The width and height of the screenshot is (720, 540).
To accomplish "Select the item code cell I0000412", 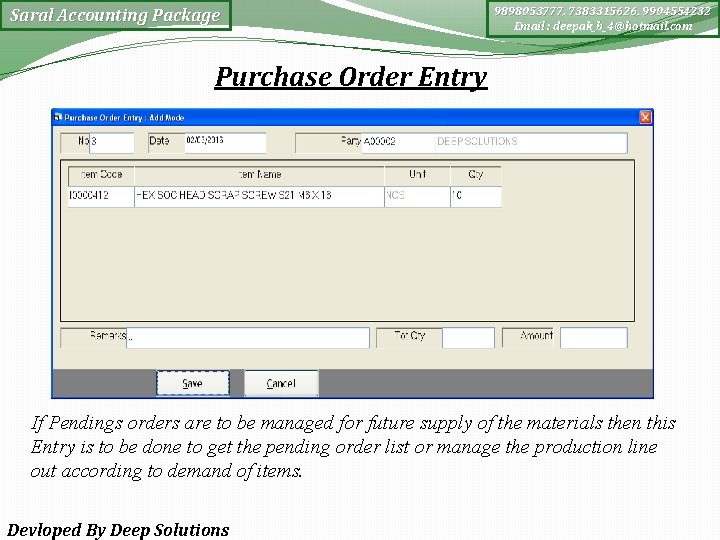I will 101,197.
